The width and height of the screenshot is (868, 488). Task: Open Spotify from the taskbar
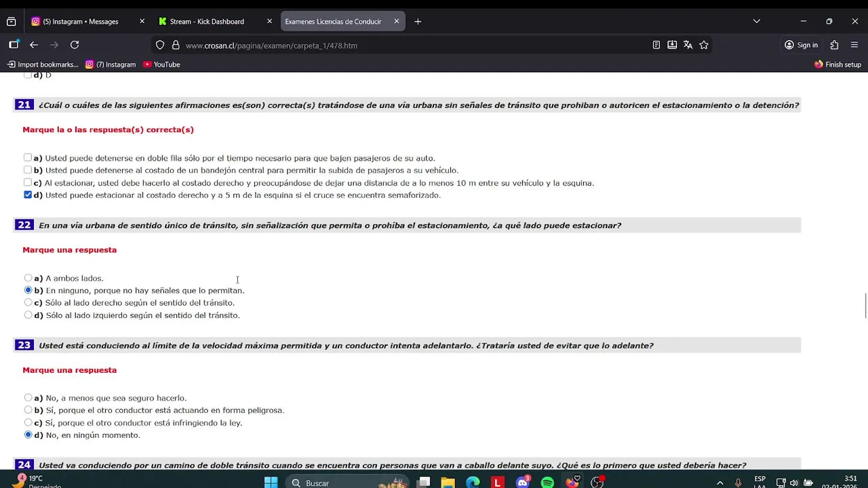[547, 483]
